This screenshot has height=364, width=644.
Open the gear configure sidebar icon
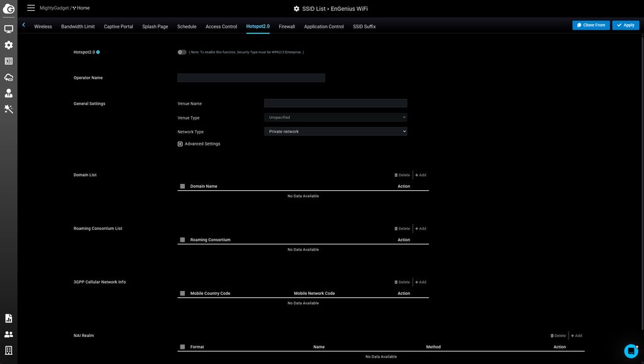[9, 45]
